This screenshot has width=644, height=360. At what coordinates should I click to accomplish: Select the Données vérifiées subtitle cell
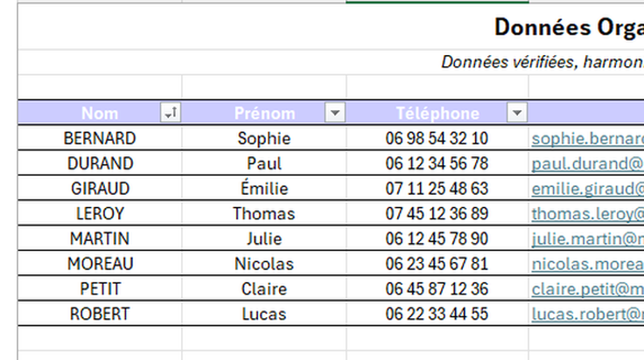click(542, 62)
